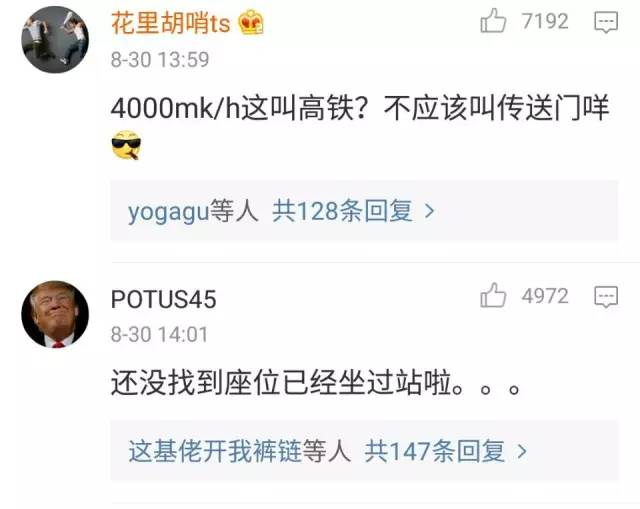This screenshot has width=640, height=509.
Task: Expand 共147条回复 replies chevron
Action: tap(521, 451)
